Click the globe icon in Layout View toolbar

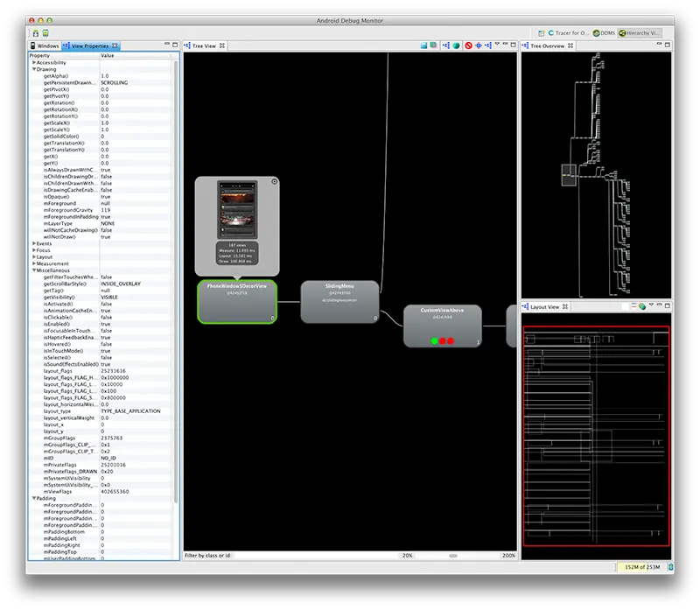tap(641, 307)
